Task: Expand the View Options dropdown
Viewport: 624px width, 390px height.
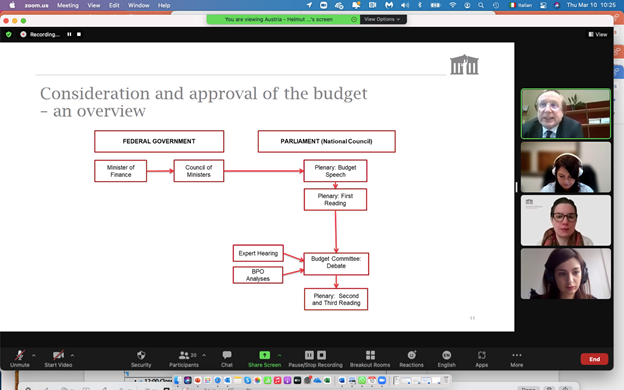Action: tap(383, 19)
